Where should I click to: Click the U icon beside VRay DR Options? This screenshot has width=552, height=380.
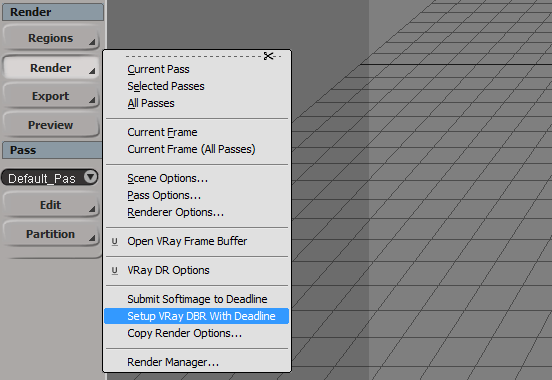(114, 270)
